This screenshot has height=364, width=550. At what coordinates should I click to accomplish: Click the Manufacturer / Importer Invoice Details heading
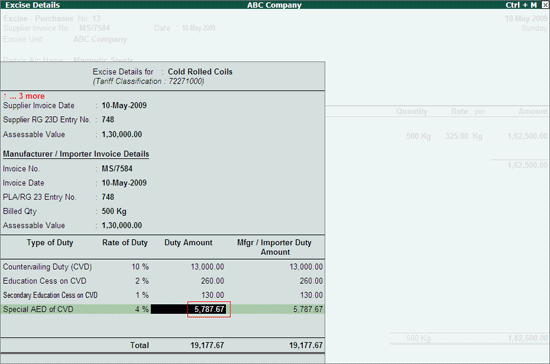(x=76, y=154)
